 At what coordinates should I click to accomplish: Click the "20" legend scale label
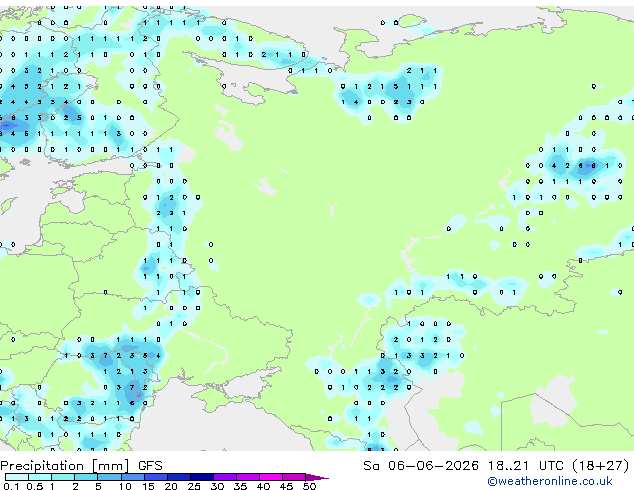(171, 486)
